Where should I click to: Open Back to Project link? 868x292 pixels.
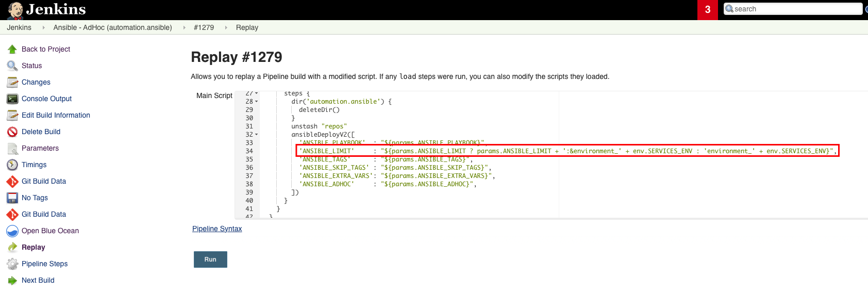coord(46,49)
